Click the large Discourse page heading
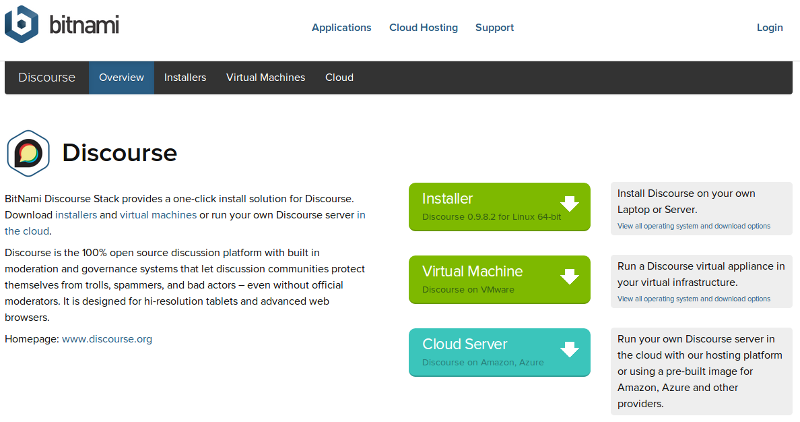This screenshot has width=800, height=422. (x=120, y=153)
